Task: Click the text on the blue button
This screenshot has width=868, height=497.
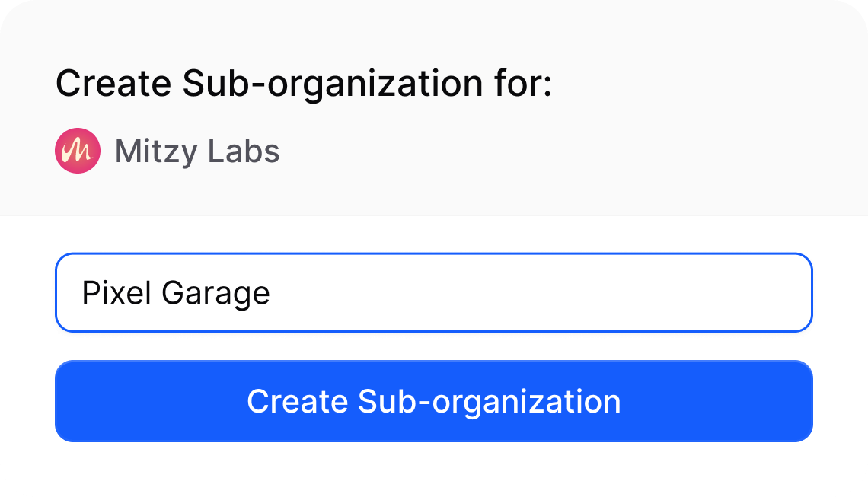Action: (x=434, y=401)
